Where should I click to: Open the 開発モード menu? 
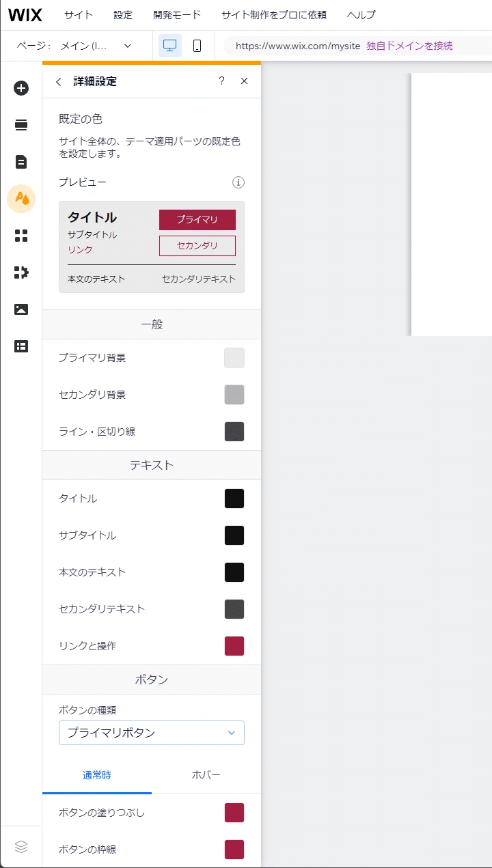177,15
